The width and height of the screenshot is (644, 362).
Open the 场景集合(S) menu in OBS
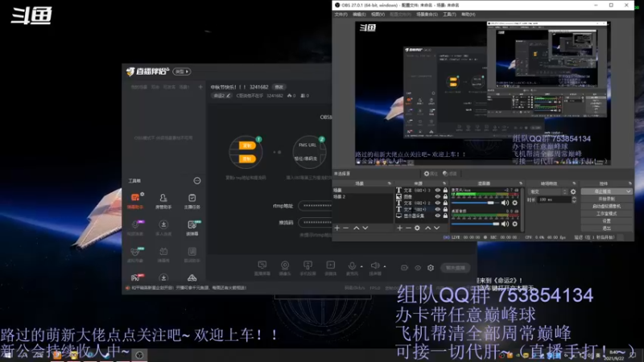(x=427, y=14)
